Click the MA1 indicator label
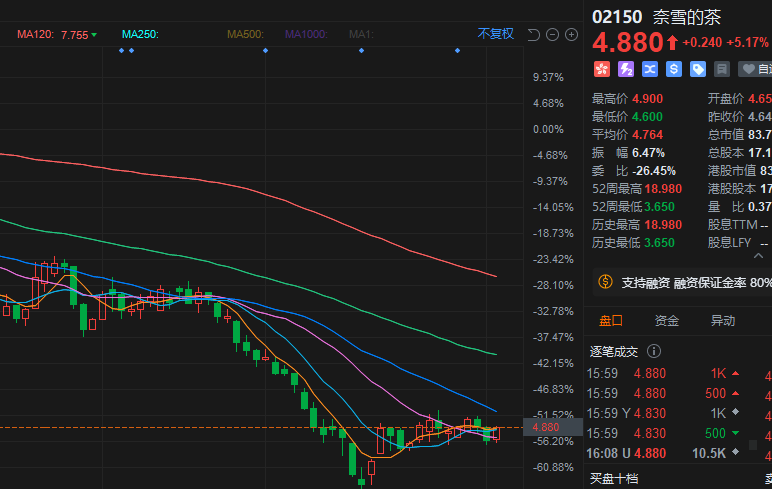The width and height of the screenshot is (772, 489). tap(361, 34)
